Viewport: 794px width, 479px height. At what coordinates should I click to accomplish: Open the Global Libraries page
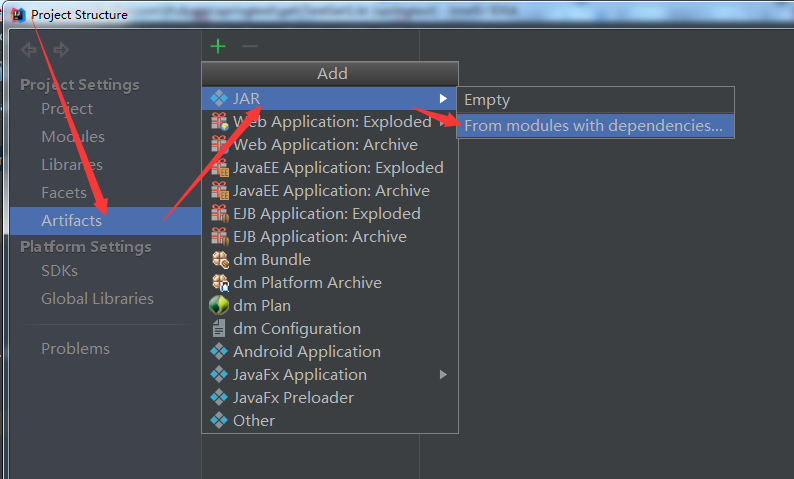click(97, 298)
